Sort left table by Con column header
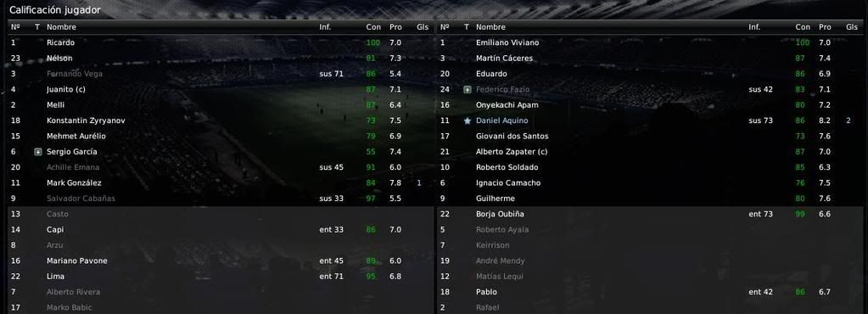 (x=373, y=26)
